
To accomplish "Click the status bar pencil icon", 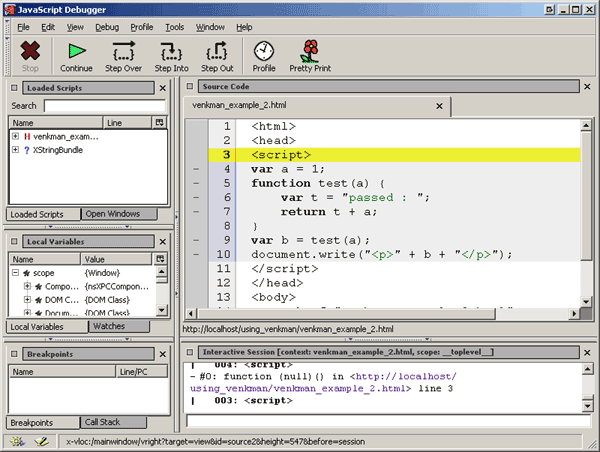I will pyautogui.click(x=41, y=442).
